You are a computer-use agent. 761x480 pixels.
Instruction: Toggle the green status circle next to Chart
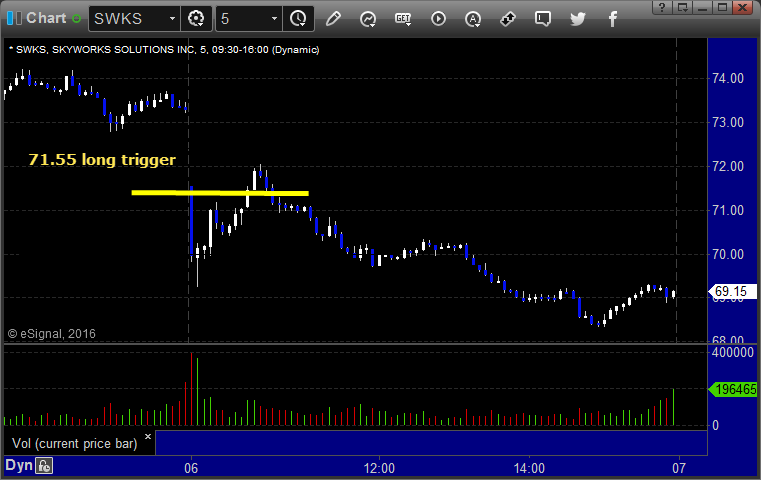[x=76, y=19]
